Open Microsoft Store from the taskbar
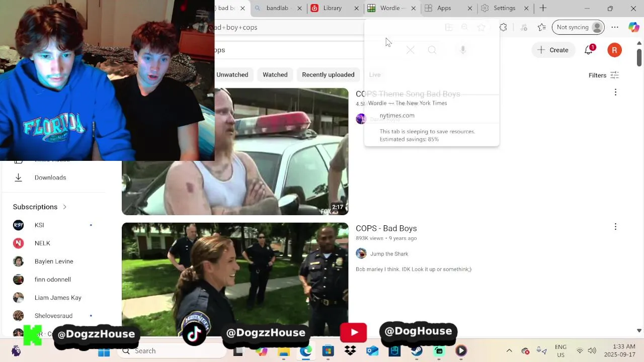 tap(328, 351)
